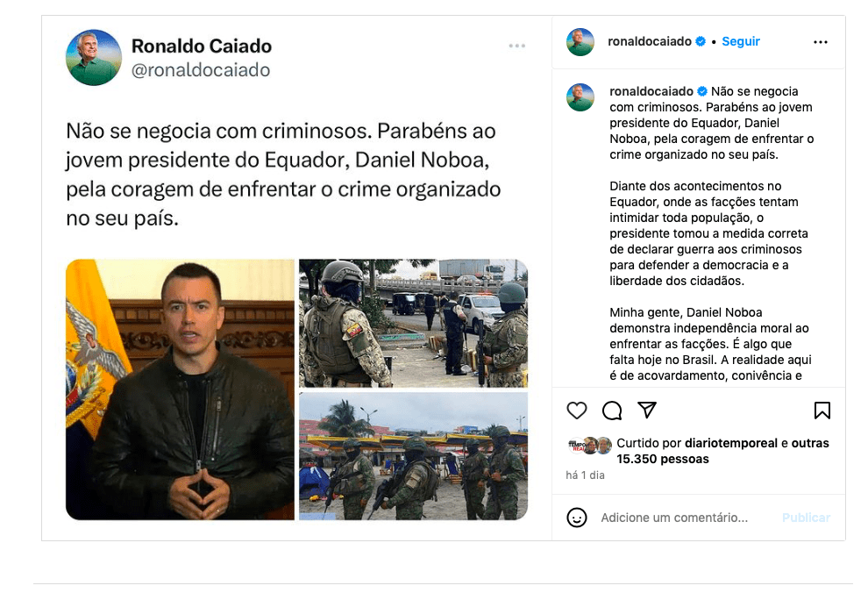This screenshot has width=868, height=600.
Task: Click avatar beside the caption text
Action: click(580, 97)
